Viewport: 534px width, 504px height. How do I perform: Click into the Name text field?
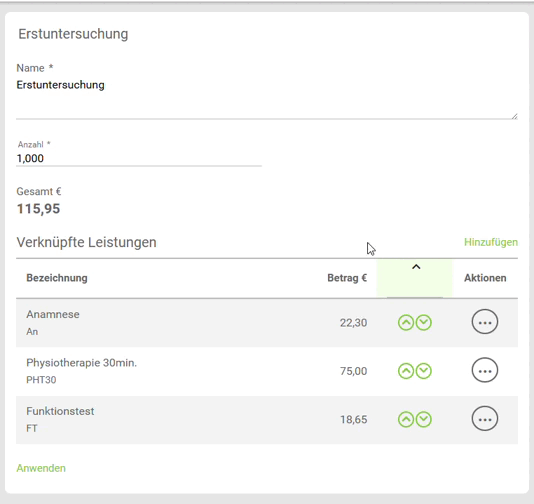(267, 98)
